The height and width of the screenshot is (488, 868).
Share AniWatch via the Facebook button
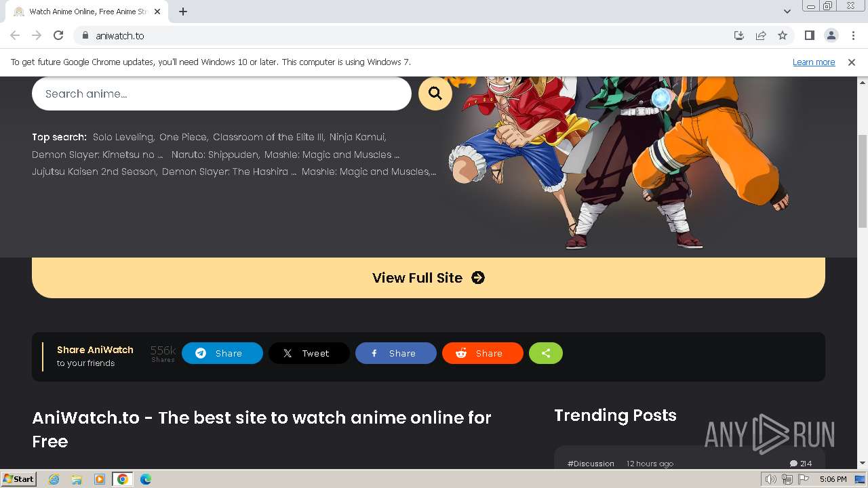click(x=396, y=353)
